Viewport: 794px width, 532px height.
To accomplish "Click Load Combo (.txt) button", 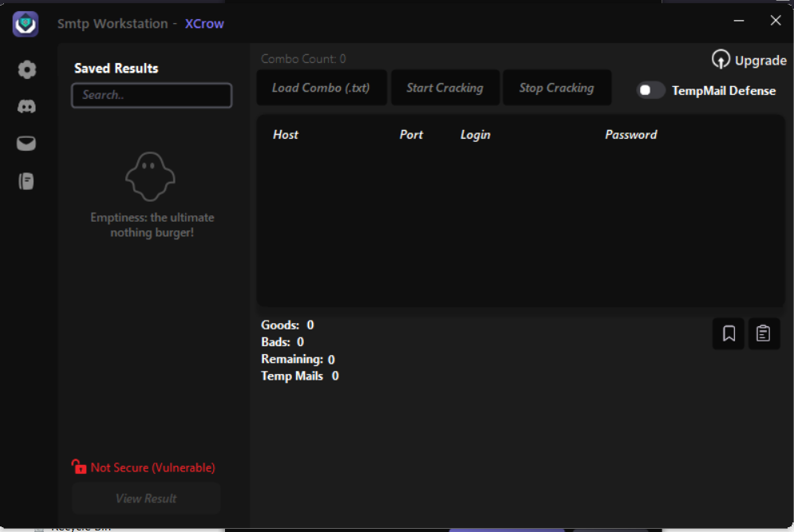I will coord(321,88).
